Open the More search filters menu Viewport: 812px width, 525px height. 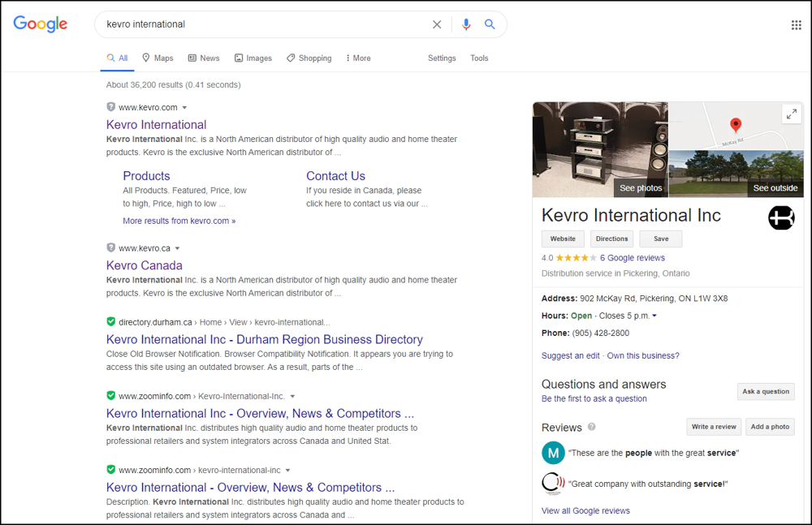coord(358,58)
